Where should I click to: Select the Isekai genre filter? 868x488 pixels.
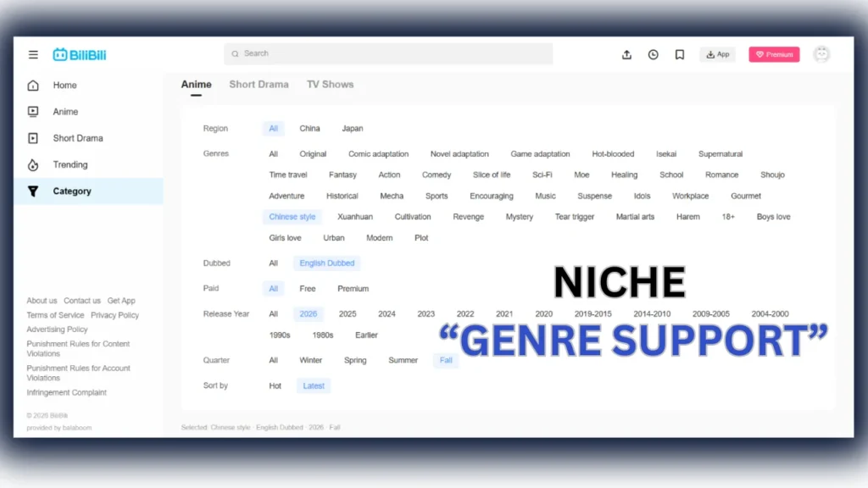point(665,154)
